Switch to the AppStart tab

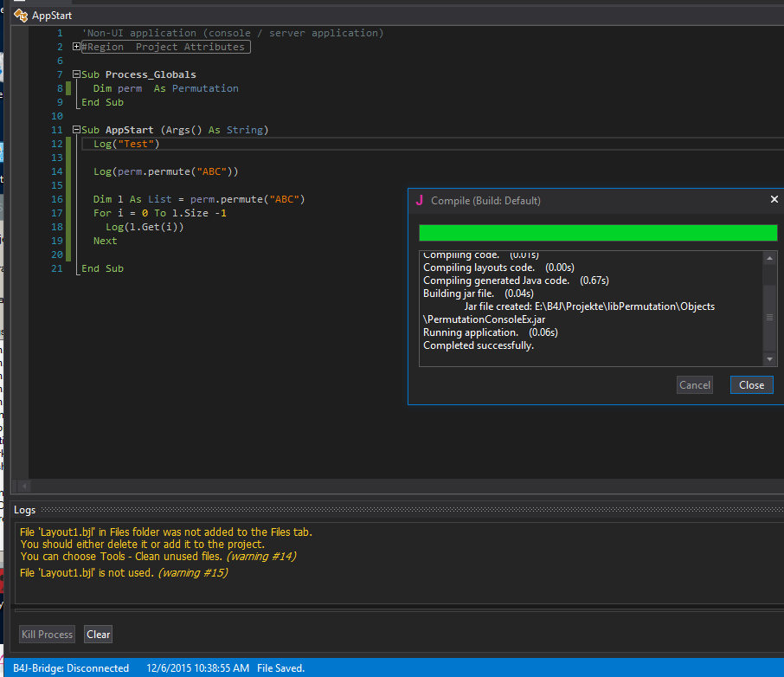pyautogui.click(x=51, y=15)
